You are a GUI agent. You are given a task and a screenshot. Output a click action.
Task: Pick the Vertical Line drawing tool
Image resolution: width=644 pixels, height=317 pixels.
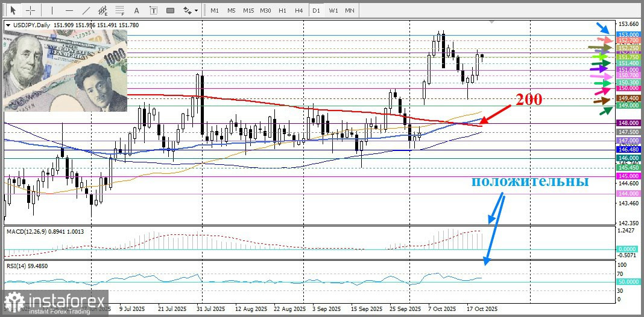52,10
